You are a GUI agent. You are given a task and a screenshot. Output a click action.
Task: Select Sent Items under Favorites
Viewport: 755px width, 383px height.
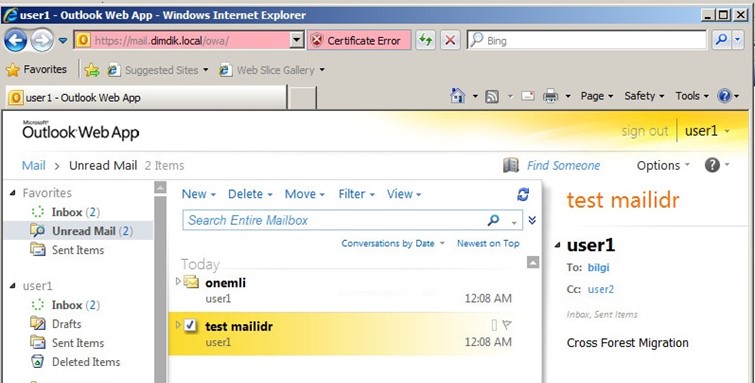tap(67, 250)
